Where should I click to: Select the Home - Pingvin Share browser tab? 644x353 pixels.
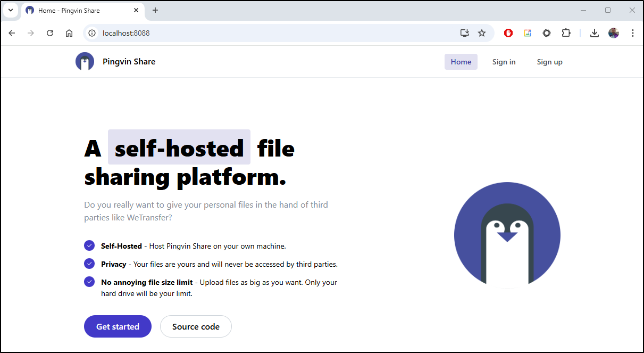82,11
